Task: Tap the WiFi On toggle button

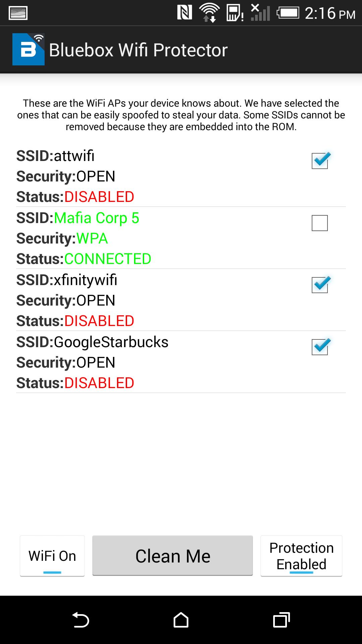Action: [52, 555]
